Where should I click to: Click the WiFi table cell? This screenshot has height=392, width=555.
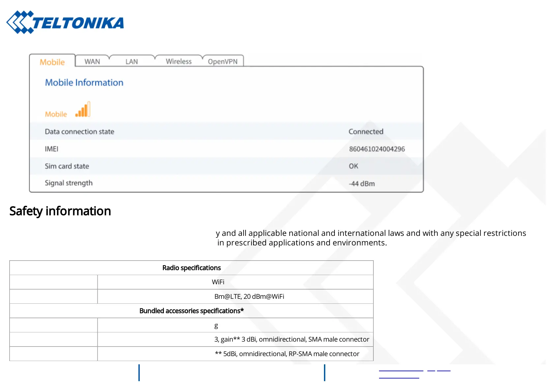pyautogui.click(x=235, y=282)
